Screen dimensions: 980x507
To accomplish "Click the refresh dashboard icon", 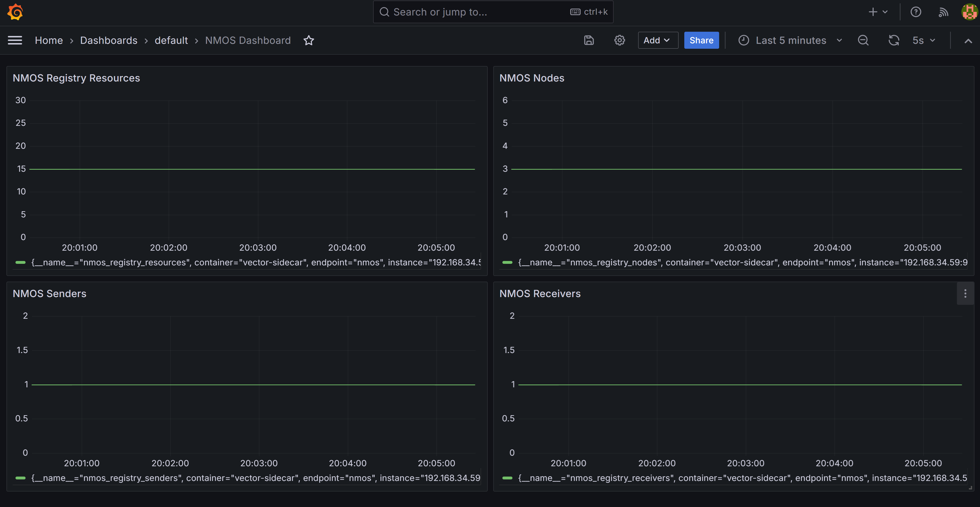I will click(x=894, y=40).
